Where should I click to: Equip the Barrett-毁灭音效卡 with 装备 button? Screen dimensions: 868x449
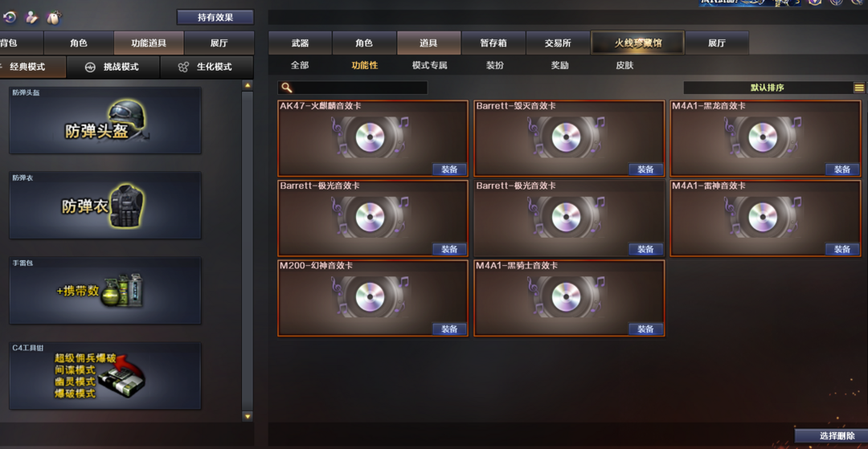coord(645,169)
